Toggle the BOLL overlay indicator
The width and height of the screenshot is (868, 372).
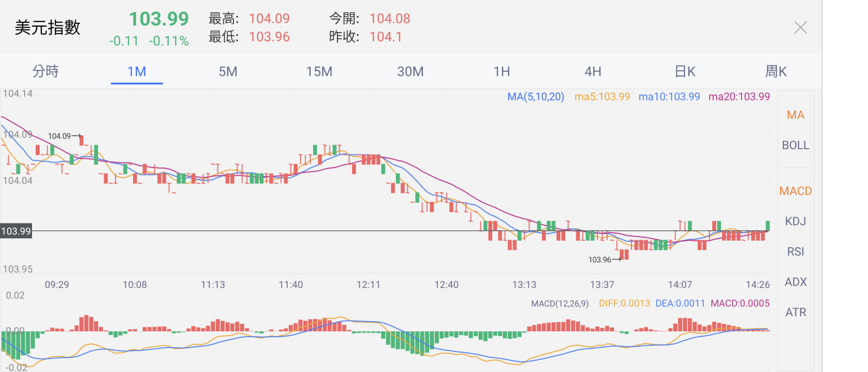[x=795, y=145]
